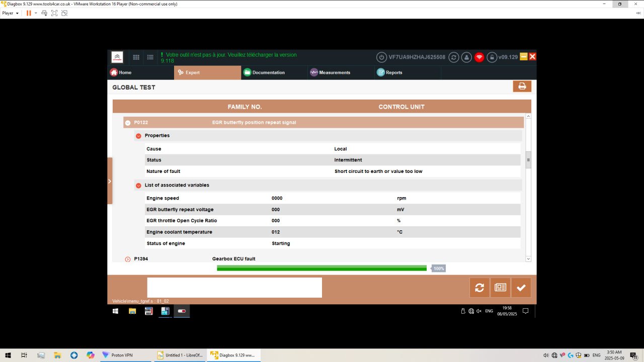This screenshot has height=362, width=644.
Task: Open File Explorer in guest taskbar
Action: coord(132,311)
